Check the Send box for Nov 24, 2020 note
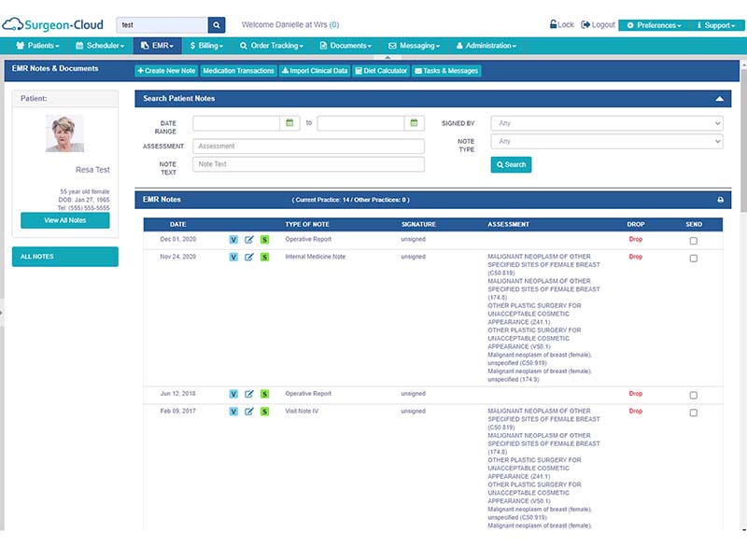747x560 pixels. pyautogui.click(x=694, y=259)
